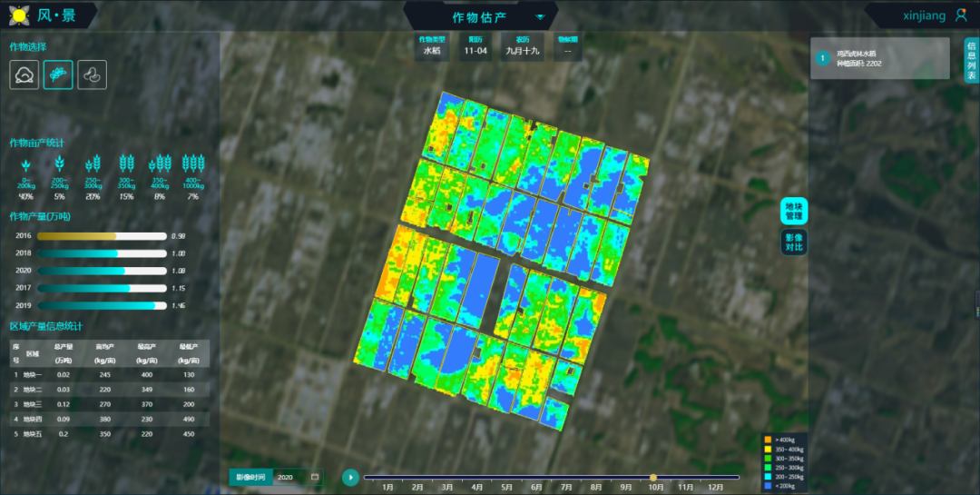980x495 pixels.
Task: Select the rice bag crop icon
Action: (x=24, y=74)
